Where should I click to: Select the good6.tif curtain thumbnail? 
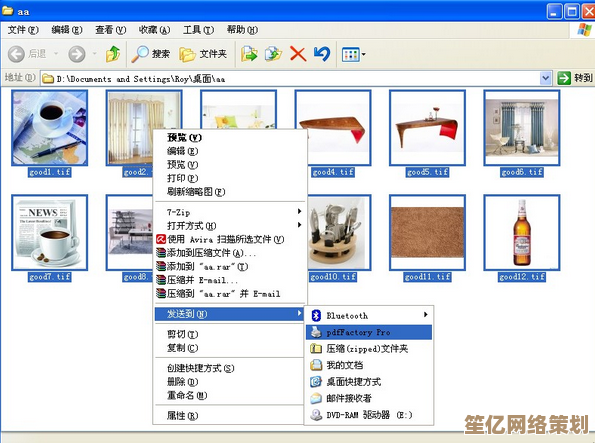tap(522, 128)
